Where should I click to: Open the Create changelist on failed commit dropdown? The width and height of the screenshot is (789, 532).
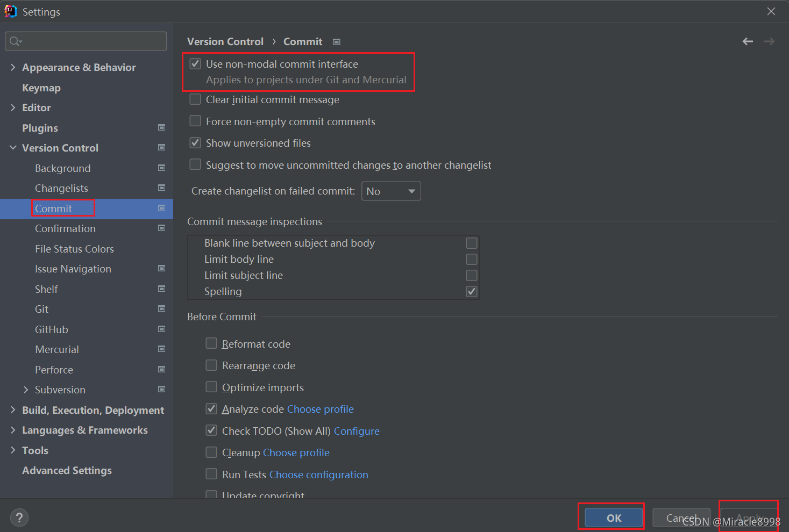[x=391, y=191]
